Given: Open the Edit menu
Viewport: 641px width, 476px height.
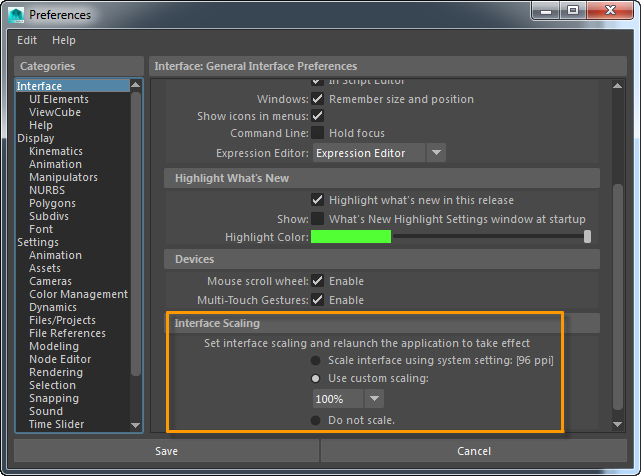Looking at the screenshot, I should [x=27, y=40].
